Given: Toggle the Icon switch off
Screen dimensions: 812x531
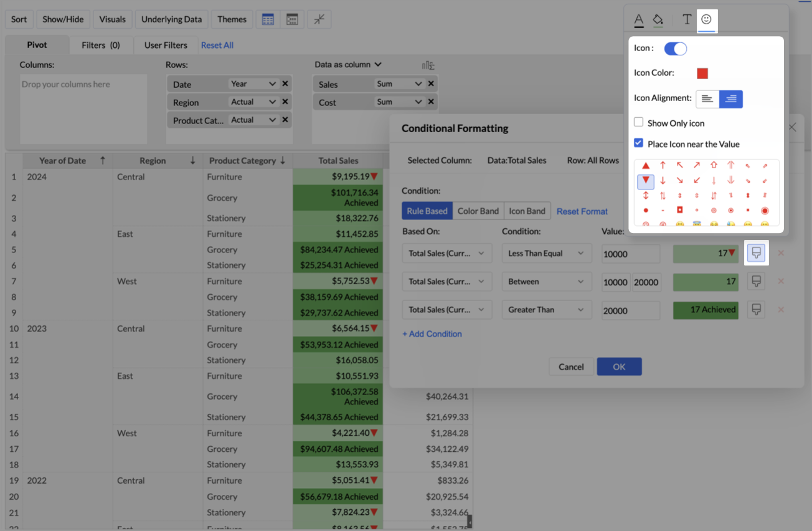Looking at the screenshot, I should coord(676,49).
